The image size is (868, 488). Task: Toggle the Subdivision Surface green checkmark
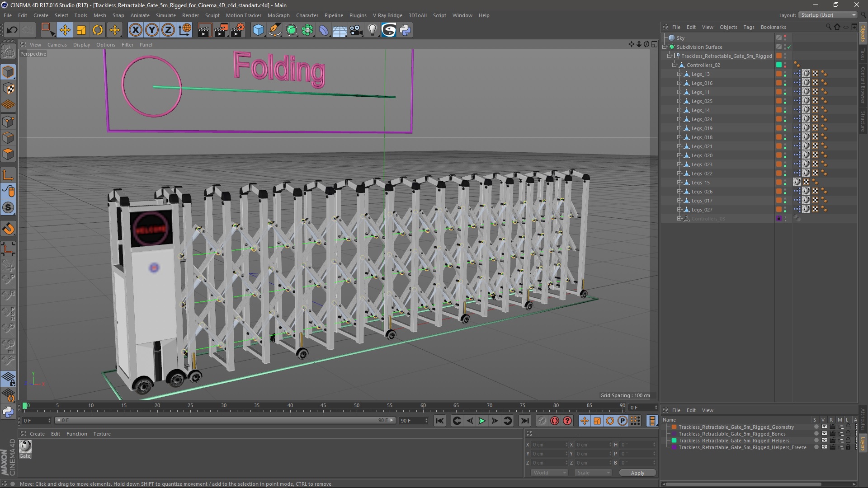789,47
